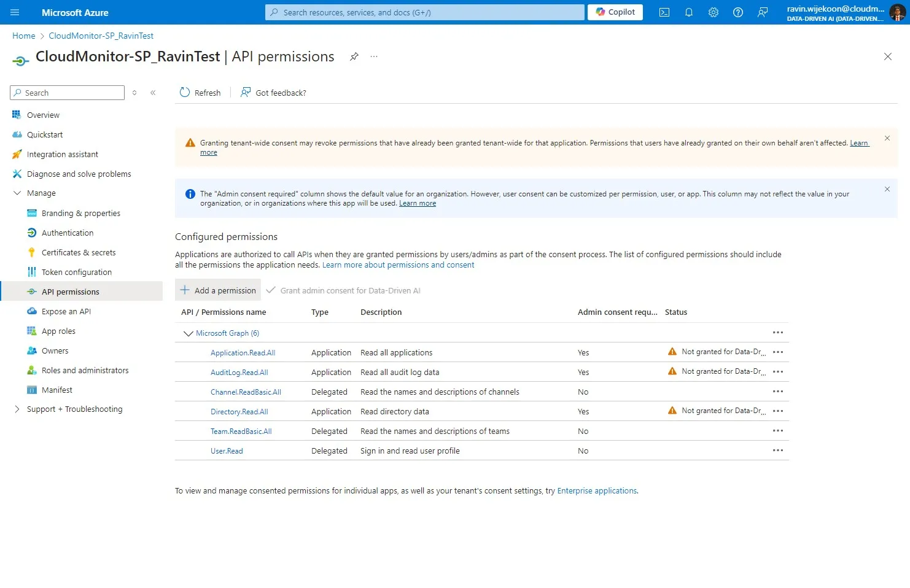Open Token configuration
This screenshot has width=910, height=588.
click(77, 272)
